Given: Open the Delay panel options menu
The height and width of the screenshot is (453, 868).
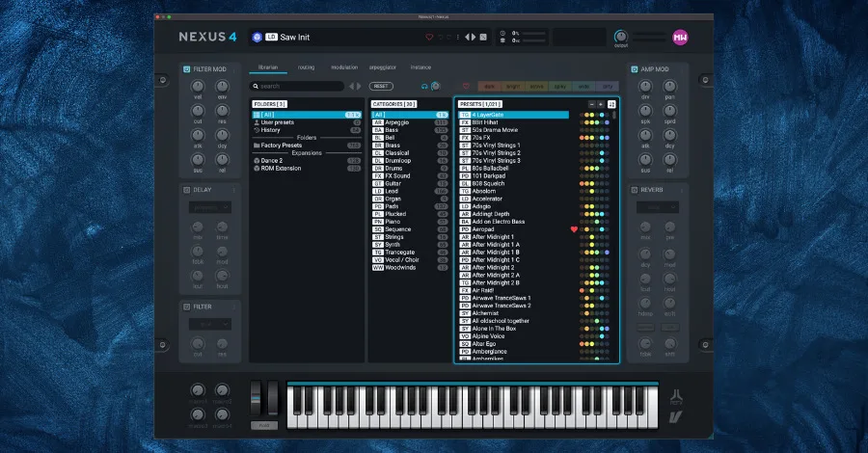Looking at the screenshot, I should click(234, 190).
